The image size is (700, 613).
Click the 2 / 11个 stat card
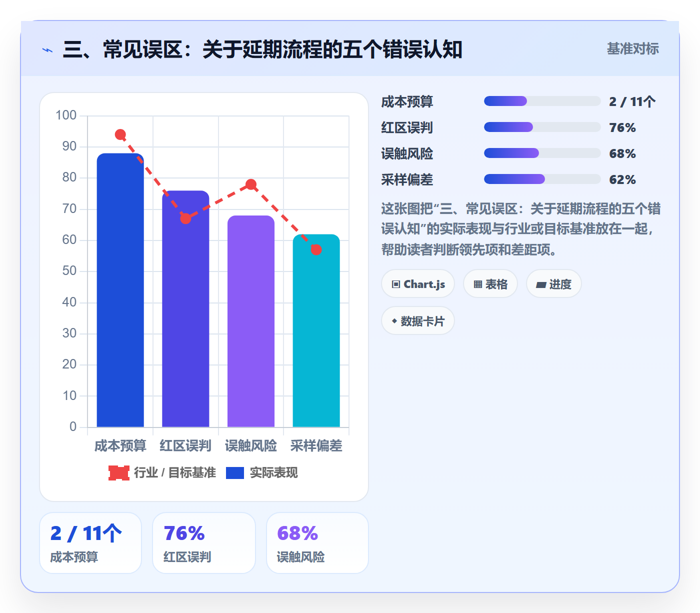[x=90, y=543]
